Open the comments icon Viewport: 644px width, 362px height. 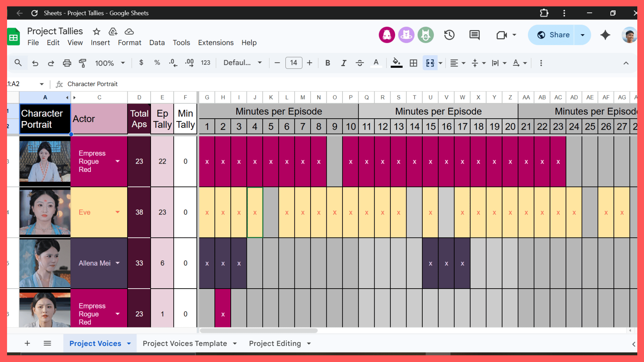point(474,35)
